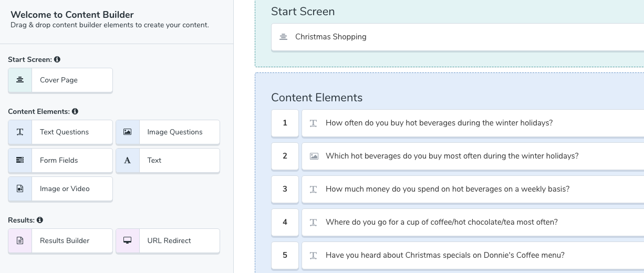Click the Form Fields icon
The image size is (644, 273).
coord(20,160)
